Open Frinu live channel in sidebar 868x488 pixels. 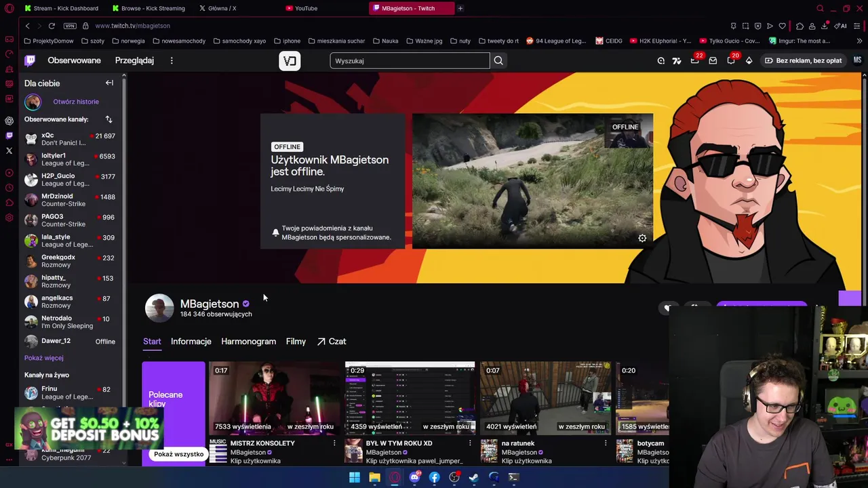coord(70,393)
